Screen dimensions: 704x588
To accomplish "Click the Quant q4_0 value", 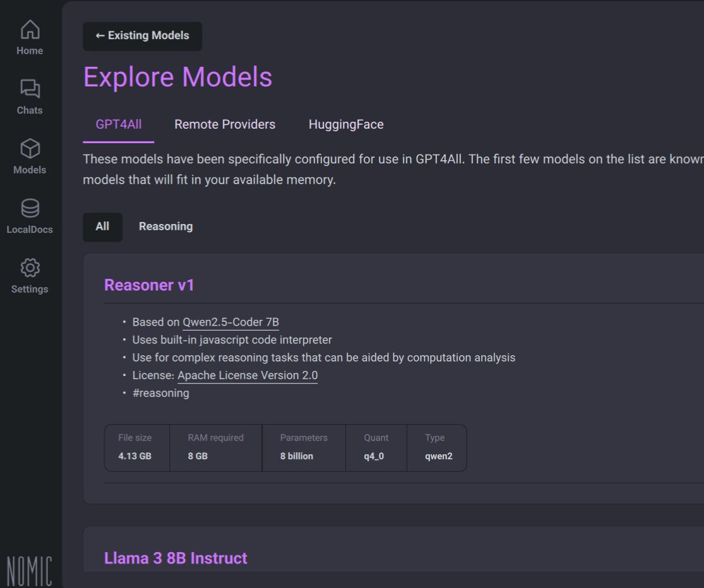I will pyautogui.click(x=374, y=456).
